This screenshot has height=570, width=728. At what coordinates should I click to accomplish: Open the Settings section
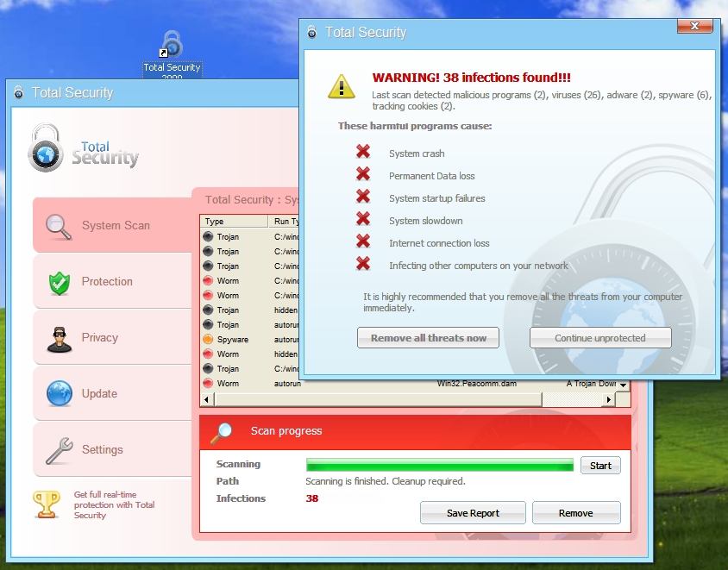coord(112,449)
